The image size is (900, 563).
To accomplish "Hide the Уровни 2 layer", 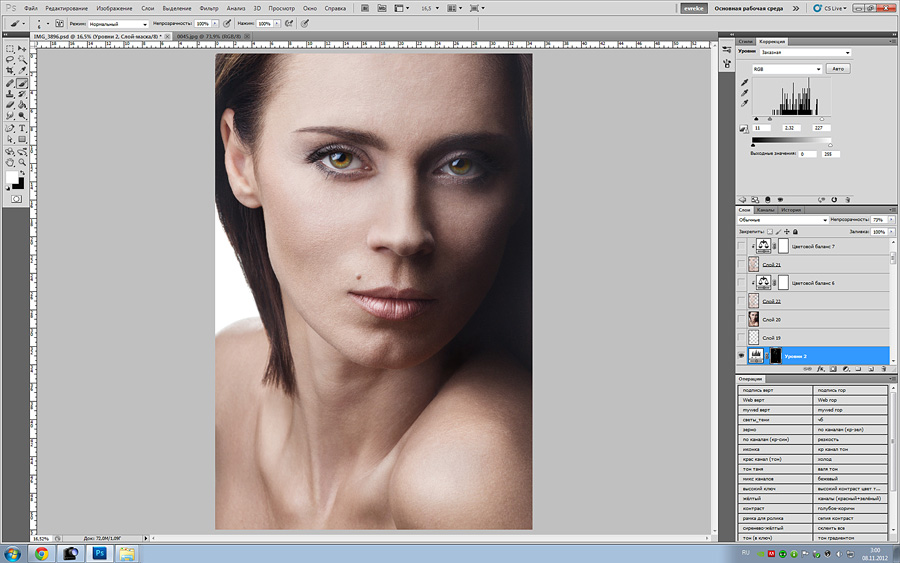I will (x=741, y=355).
